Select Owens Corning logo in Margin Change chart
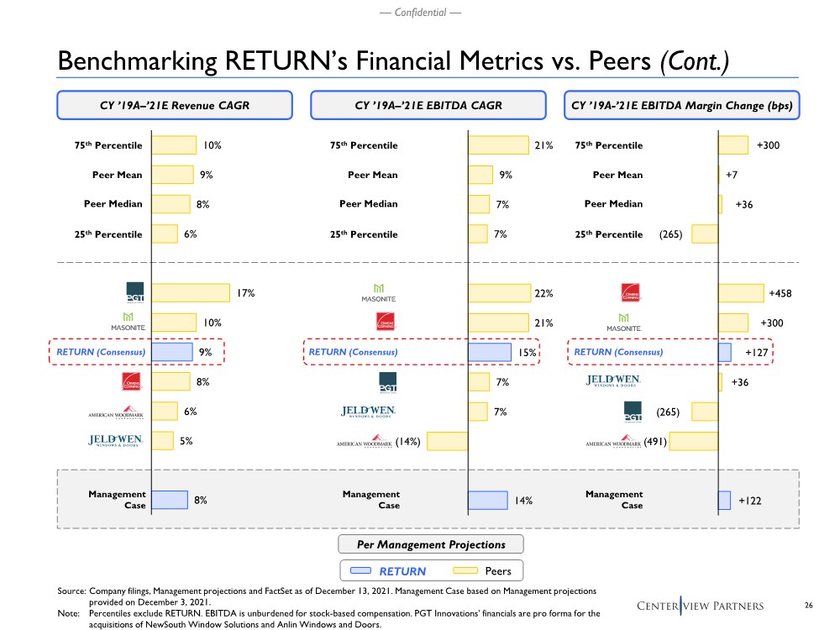The width and height of the screenshot is (840, 630). coord(632,292)
